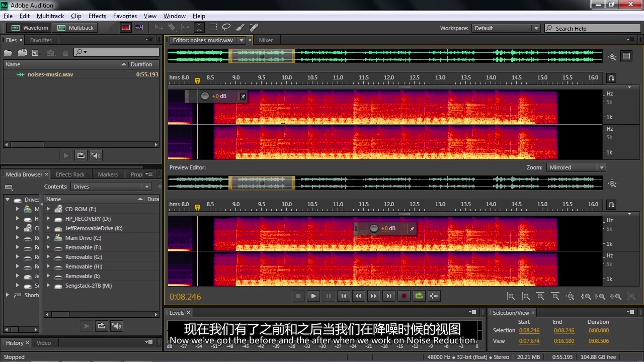Viewport: 644px width, 362px height.
Task: Open the Effects menu
Action: coord(97,16)
